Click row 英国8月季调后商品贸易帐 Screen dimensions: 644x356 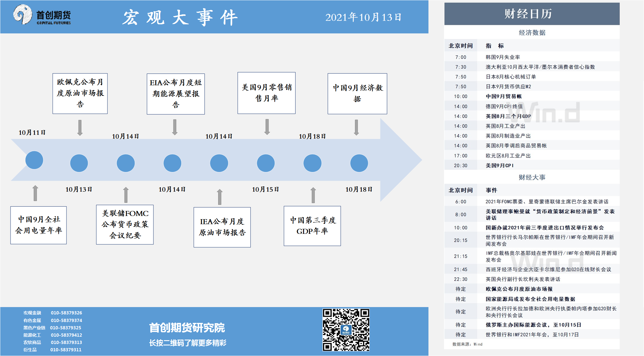(x=532, y=146)
